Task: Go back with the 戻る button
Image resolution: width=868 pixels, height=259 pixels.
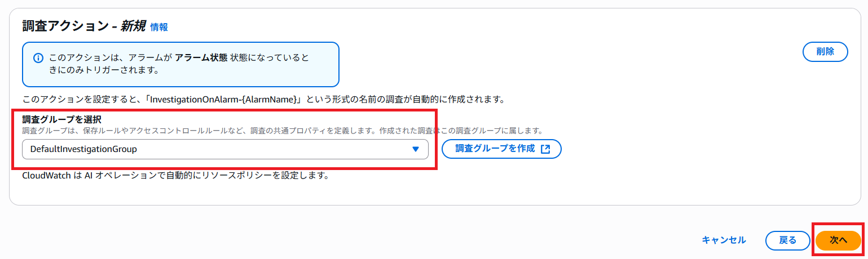Action: (787, 240)
